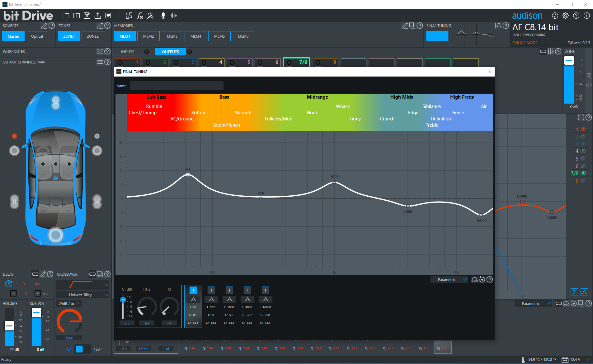Select the function/formula toolbar icon
This screenshot has width=593, height=364.
pyautogui.click(x=140, y=15)
